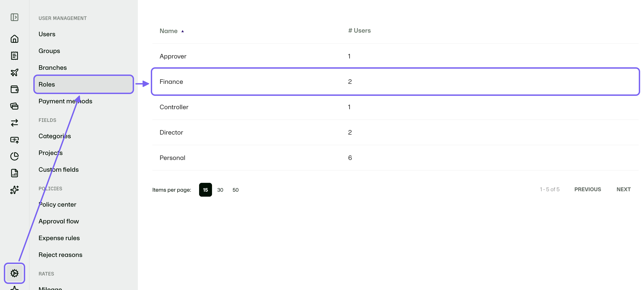This screenshot has height=290, width=644.
Task: Open the sparkle AI icon
Action: tap(15, 190)
